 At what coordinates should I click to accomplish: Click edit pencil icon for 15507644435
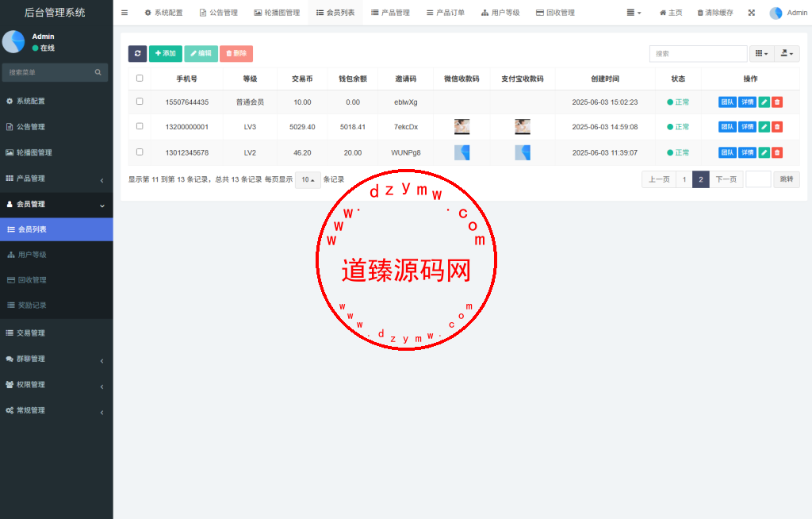764,102
